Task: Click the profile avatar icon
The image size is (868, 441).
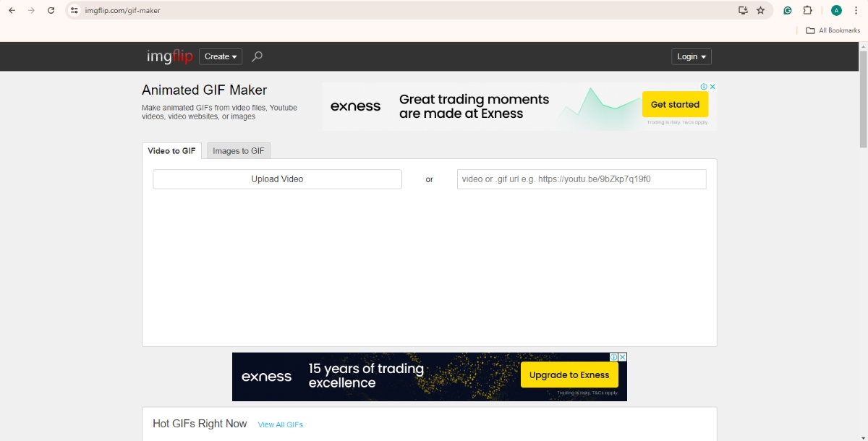Action: coord(836,10)
